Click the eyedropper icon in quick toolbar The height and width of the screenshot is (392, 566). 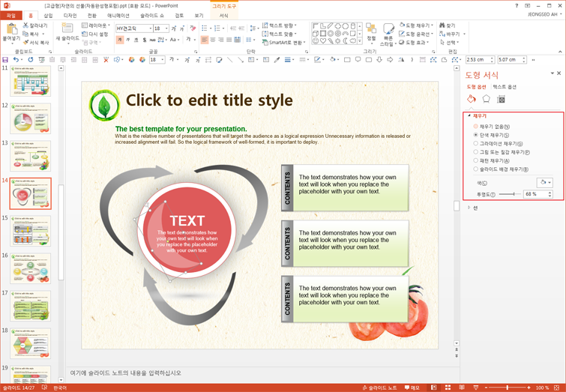277,60
